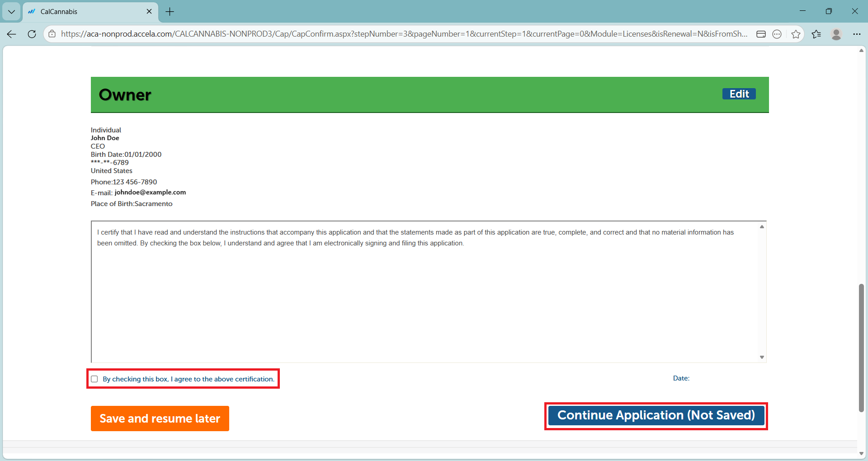
Task: Minimize the browser window
Action: point(803,11)
